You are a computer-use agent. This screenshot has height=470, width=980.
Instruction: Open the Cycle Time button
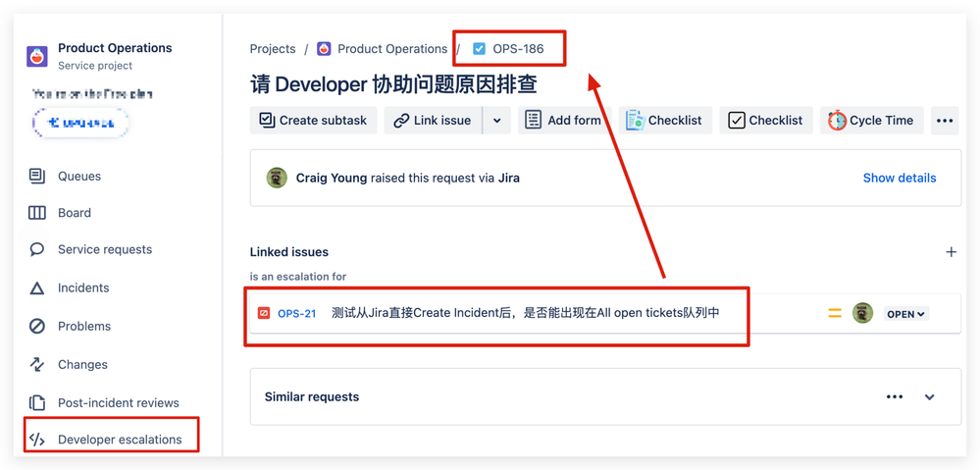point(872,121)
